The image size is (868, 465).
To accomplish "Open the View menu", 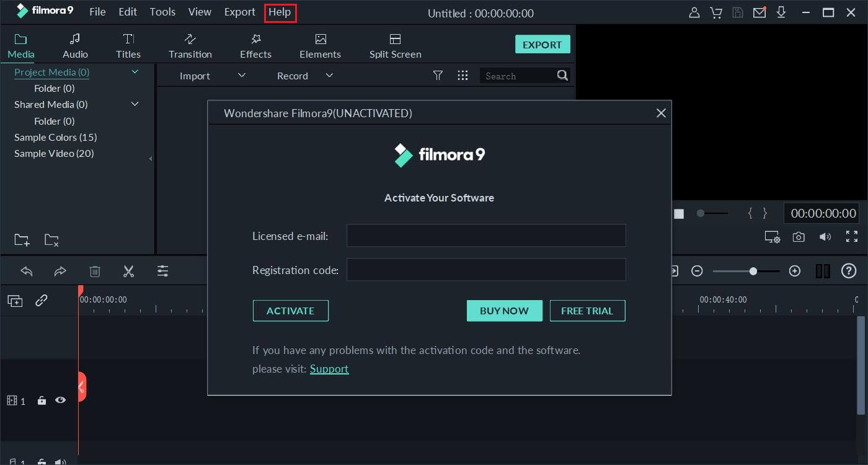I will coord(200,12).
